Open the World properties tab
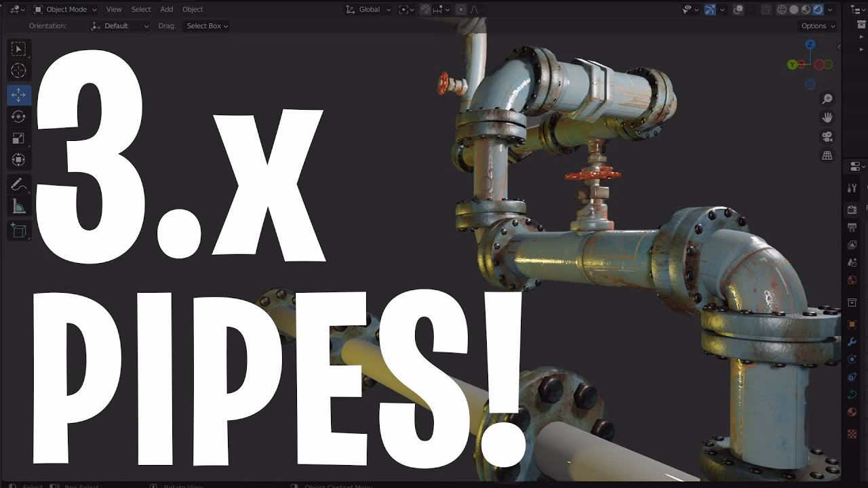The width and height of the screenshot is (868, 488). tap(852, 280)
